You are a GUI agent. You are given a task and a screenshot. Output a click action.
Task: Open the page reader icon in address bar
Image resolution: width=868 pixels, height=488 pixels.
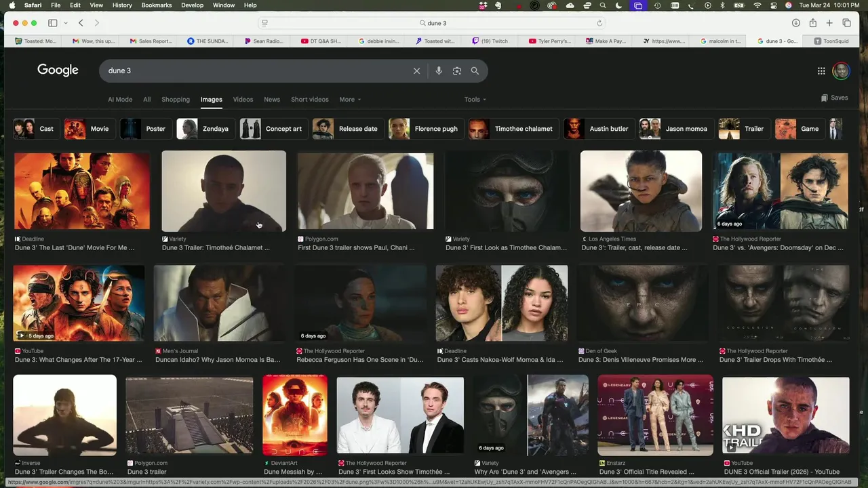click(264, 23)
